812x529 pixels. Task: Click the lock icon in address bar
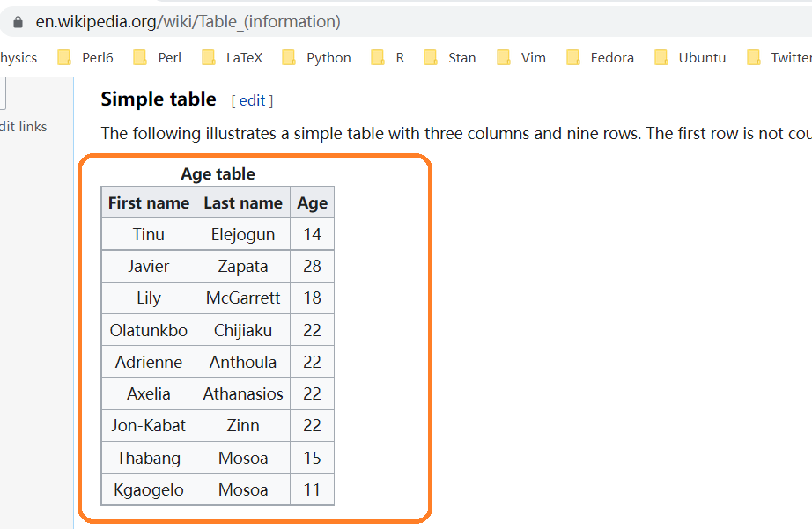(x=18, y=22)
